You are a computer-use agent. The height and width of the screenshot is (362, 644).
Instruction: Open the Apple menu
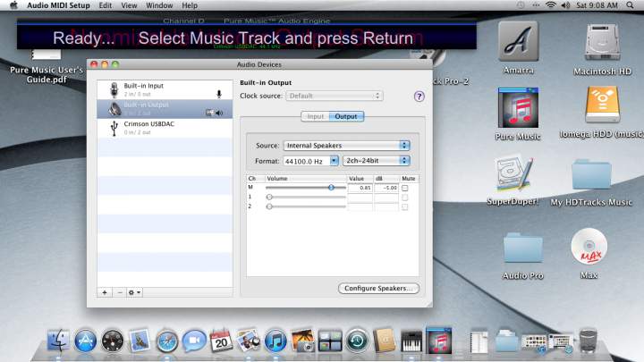(x=13, y=5)
